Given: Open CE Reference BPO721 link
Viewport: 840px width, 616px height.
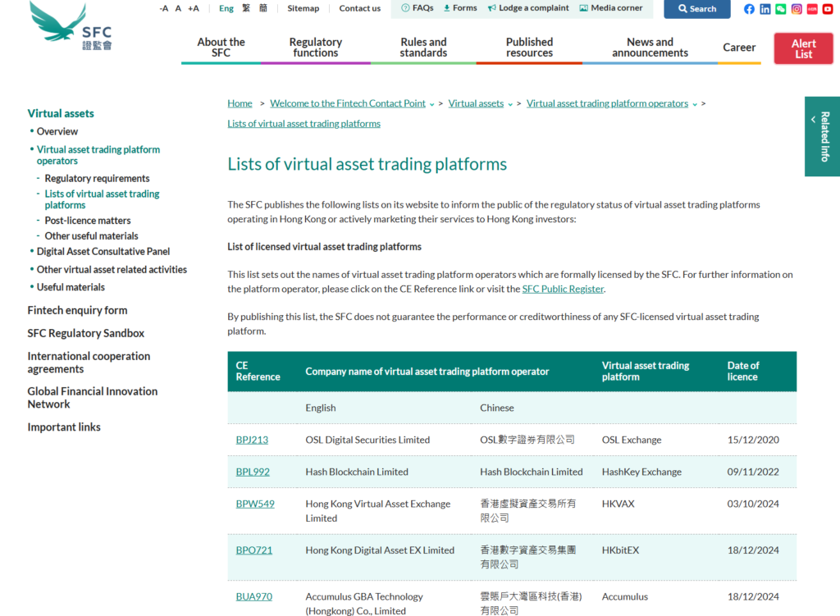Looking at the screenshot, I should [x=254, y=550].
